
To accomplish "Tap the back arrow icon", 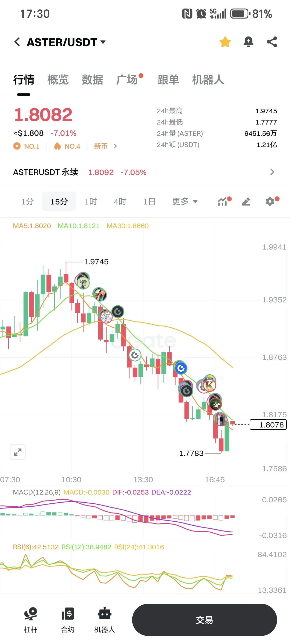I will 17,42.
